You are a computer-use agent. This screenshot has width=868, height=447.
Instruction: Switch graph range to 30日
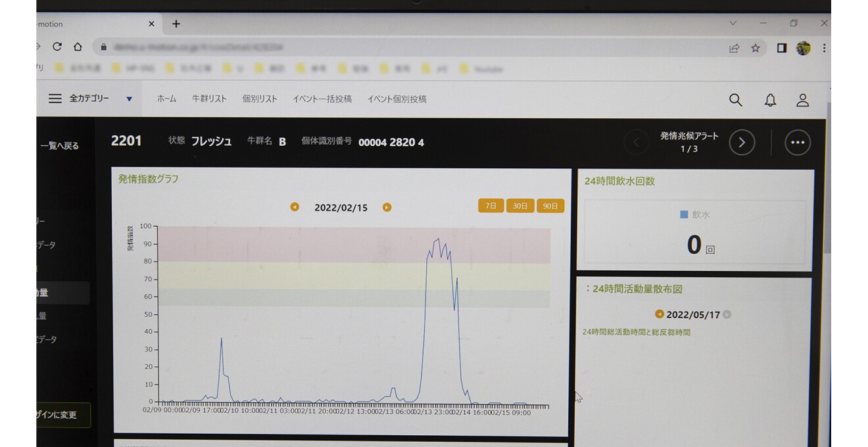tap(520, 206)
